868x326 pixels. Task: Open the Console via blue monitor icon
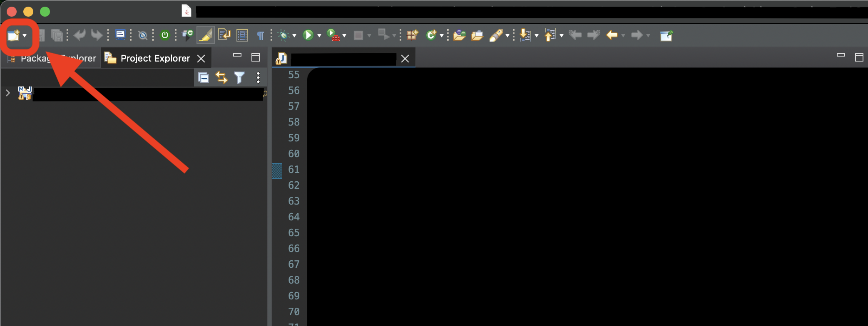(x=120, y=35)
